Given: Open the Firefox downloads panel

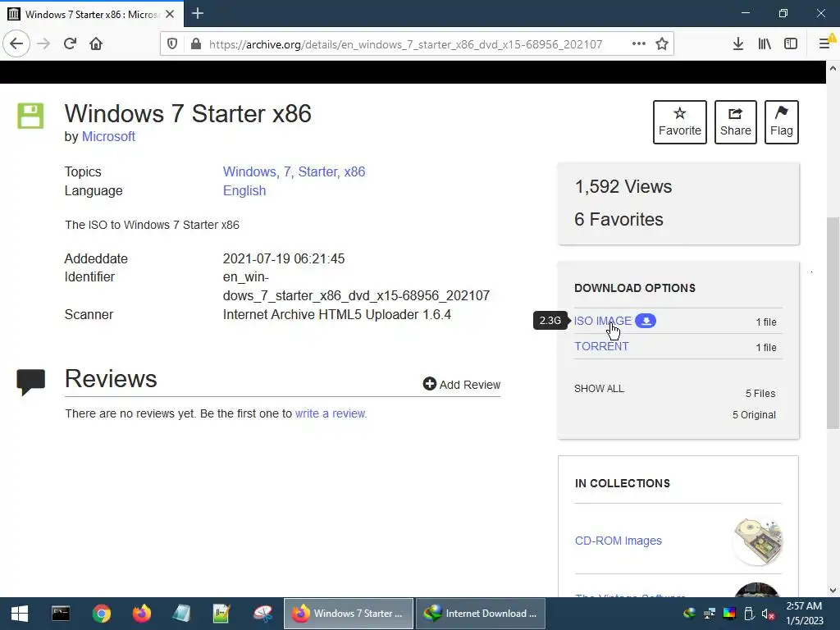Looking at the screenshot, I should (737, 44).
